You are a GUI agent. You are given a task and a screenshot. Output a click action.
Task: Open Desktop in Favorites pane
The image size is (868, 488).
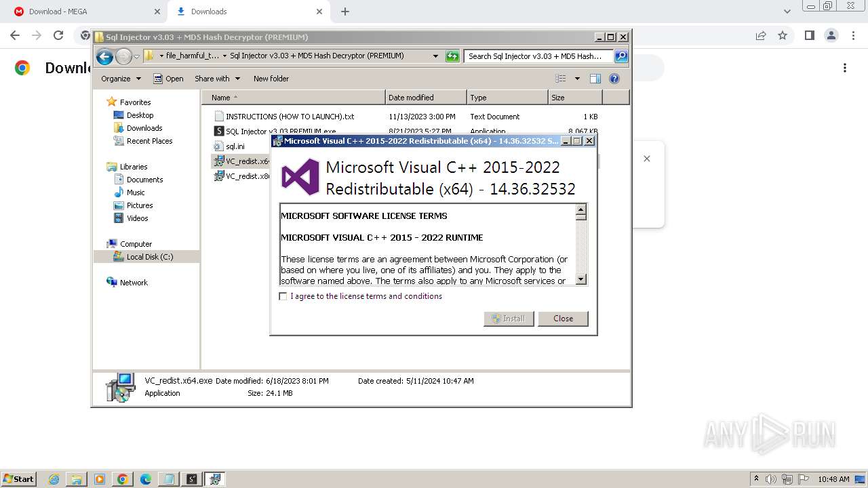point(140,115)
